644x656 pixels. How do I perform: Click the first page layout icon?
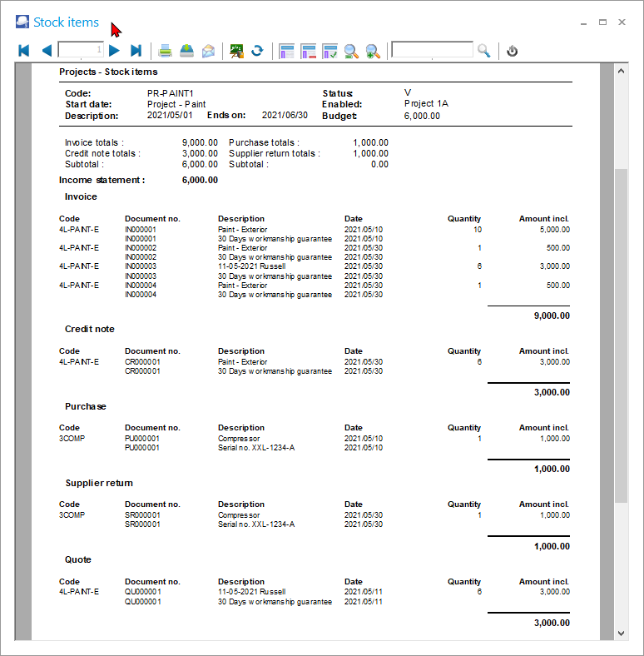tap(287, 51)
